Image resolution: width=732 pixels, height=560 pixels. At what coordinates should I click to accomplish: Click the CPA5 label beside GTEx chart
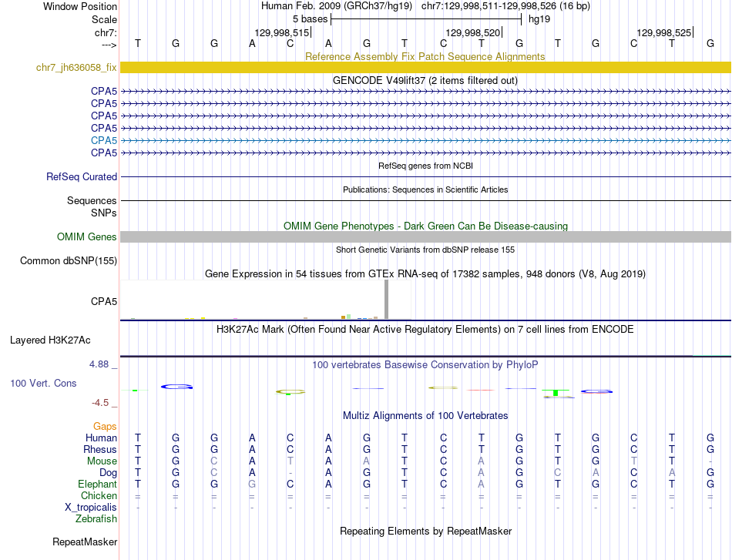[x=104, y=301]
